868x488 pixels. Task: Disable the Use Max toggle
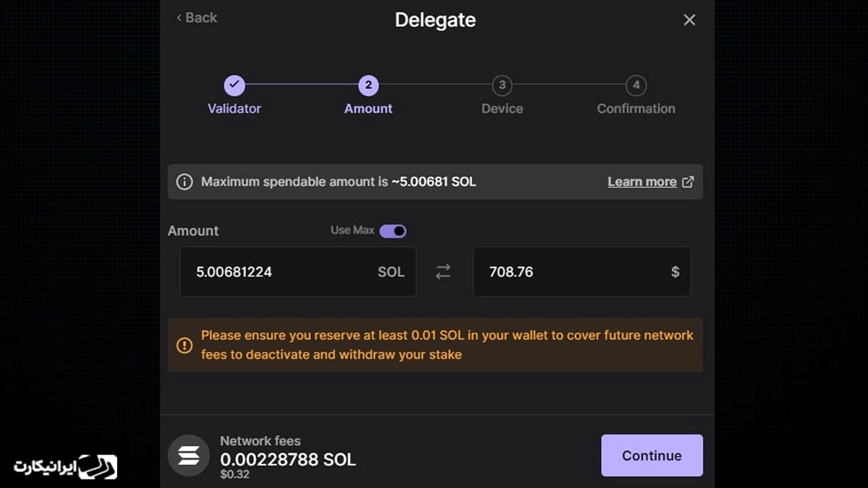coord(393,231)
